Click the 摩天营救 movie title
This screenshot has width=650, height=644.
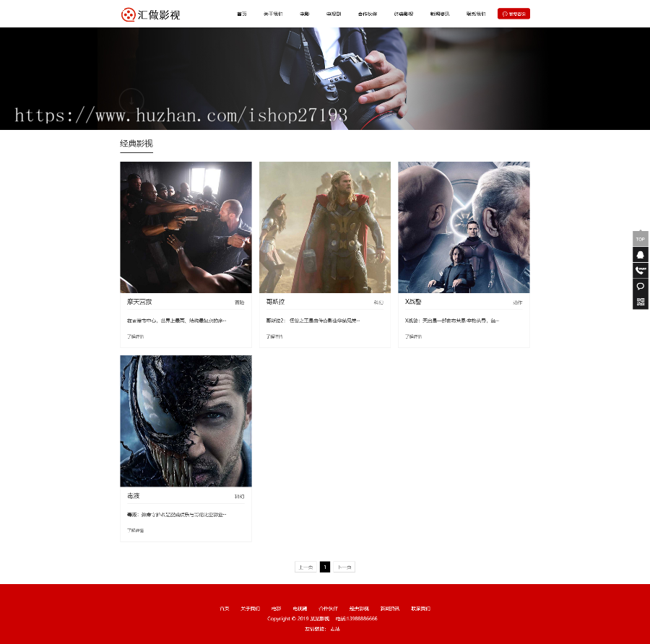point(139,302)
